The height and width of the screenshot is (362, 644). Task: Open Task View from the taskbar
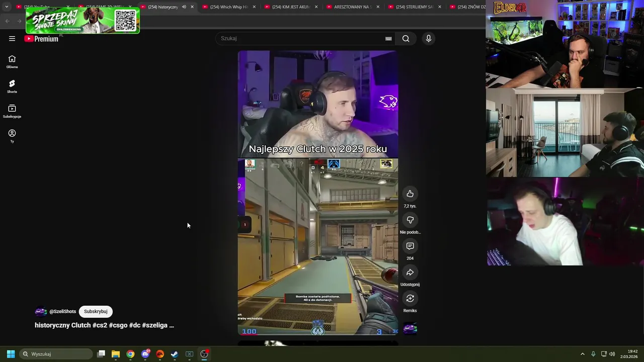tap(101, 354)
